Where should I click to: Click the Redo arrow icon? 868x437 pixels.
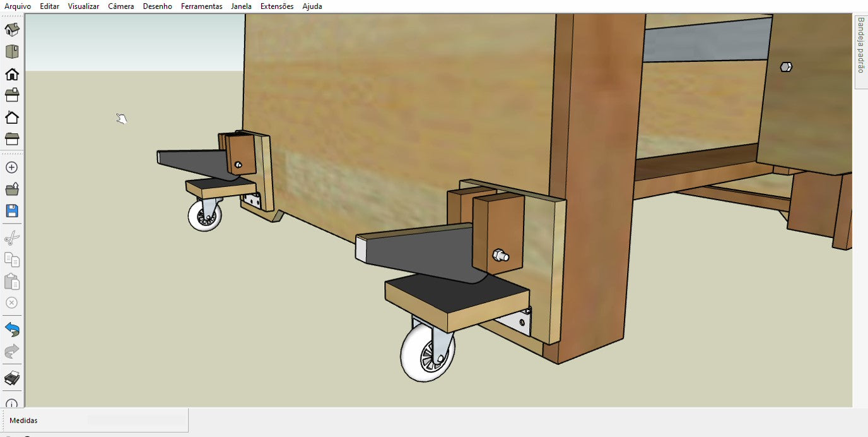[x=12, y=351]
